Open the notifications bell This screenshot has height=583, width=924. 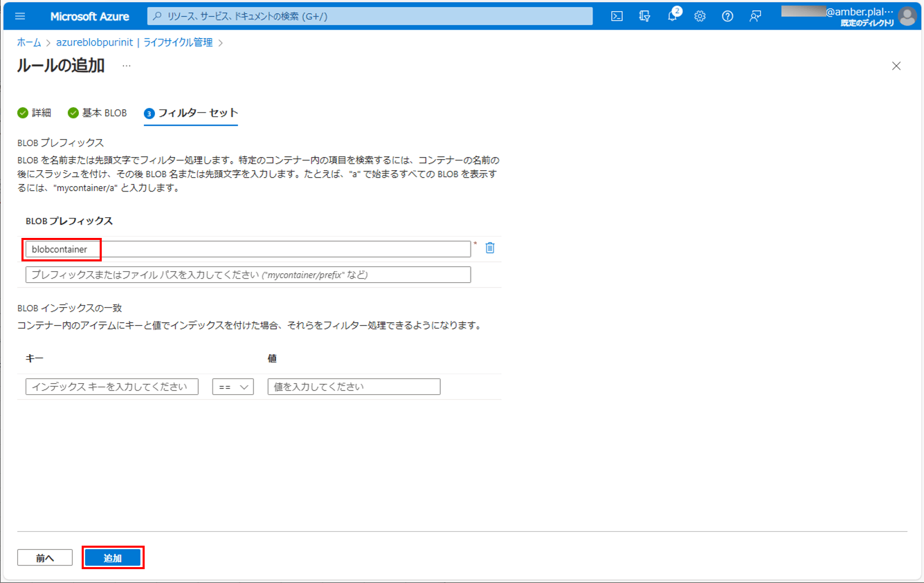point(672,16)
